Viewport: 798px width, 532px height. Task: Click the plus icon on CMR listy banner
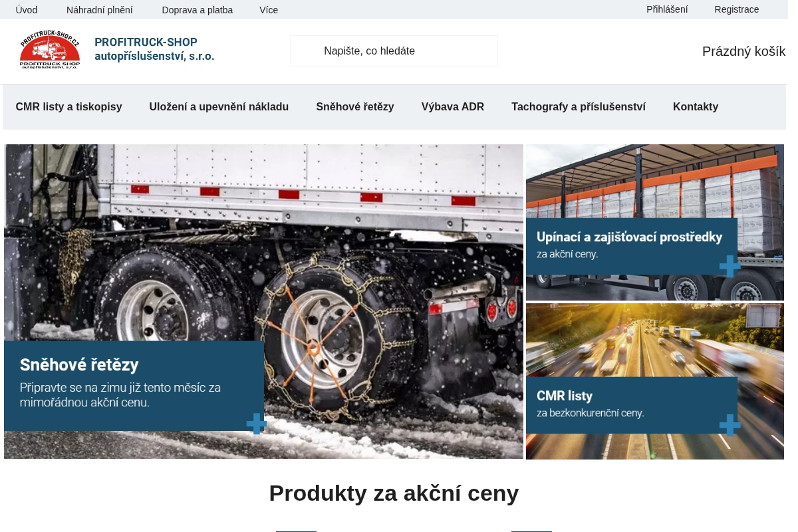point(730,425)
